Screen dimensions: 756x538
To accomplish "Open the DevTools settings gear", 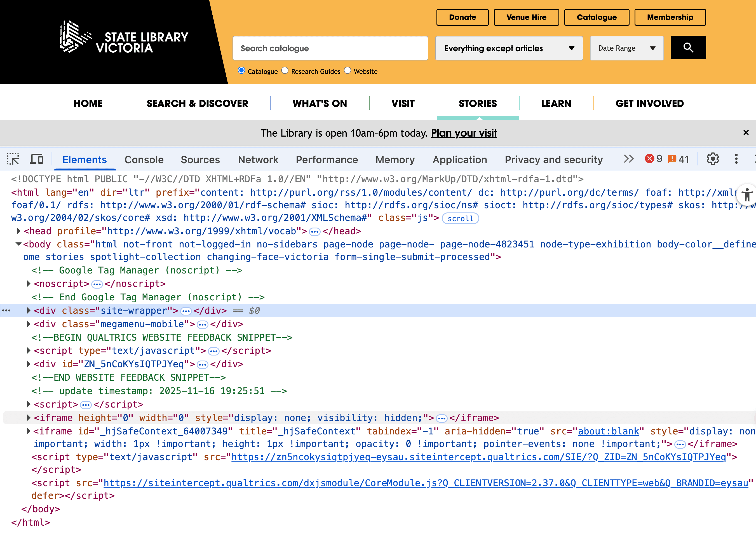I will [712, 159].
